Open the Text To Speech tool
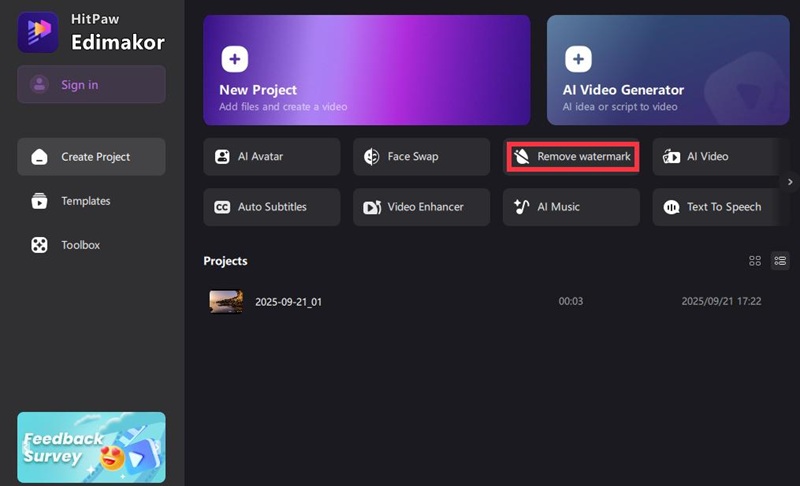This screenshot has height=486, width=800. 719,207
